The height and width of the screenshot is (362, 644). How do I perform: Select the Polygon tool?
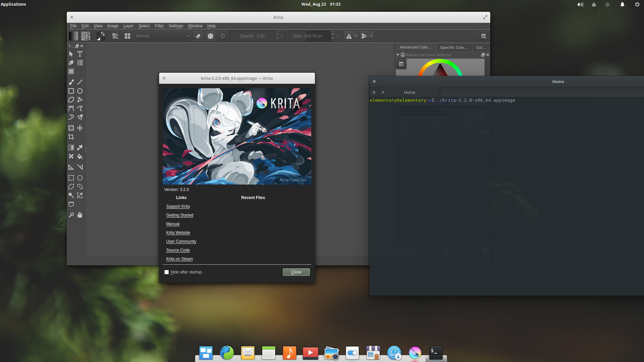(x=71, y=100)
